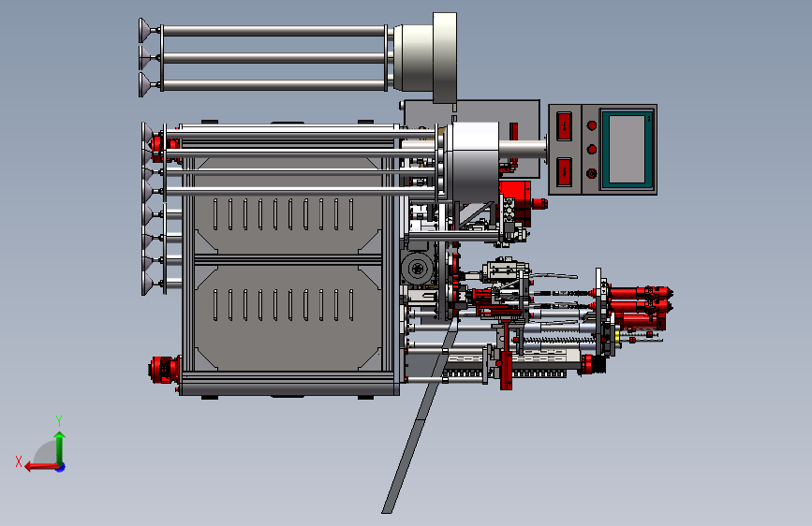Select the middle round red button on control panel

pyautogui.click(x=591, y=149)
